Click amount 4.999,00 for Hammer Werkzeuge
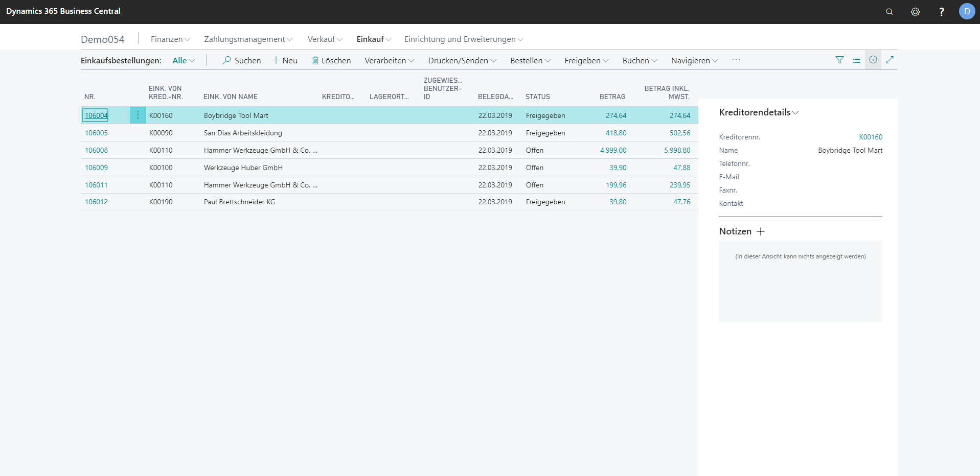This screenshot has width=980, height=476. coord(613,150)
